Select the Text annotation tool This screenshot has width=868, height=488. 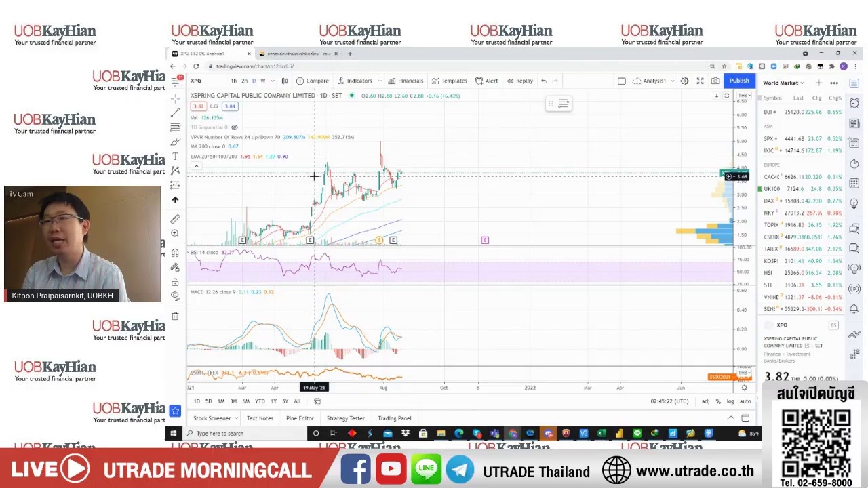click(x=175, y=156)
